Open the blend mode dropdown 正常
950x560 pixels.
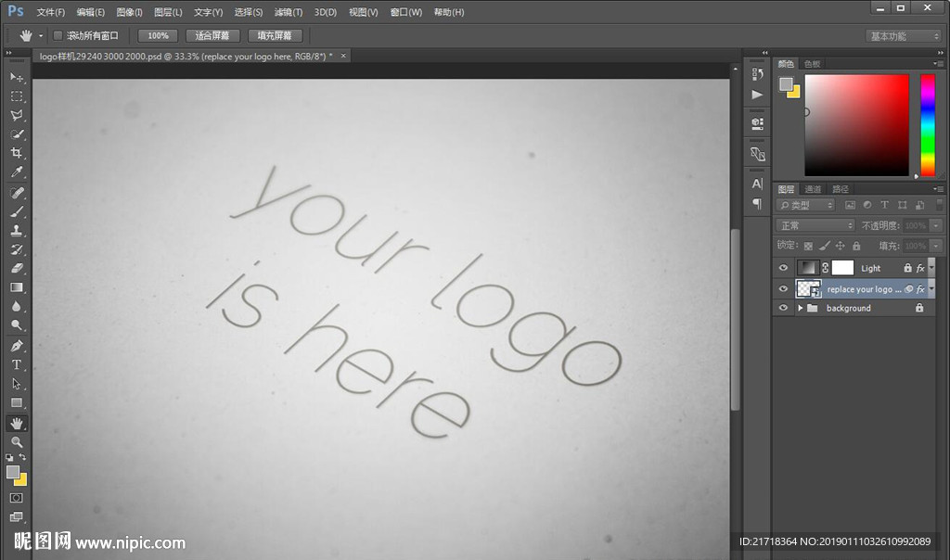point(815,225)
